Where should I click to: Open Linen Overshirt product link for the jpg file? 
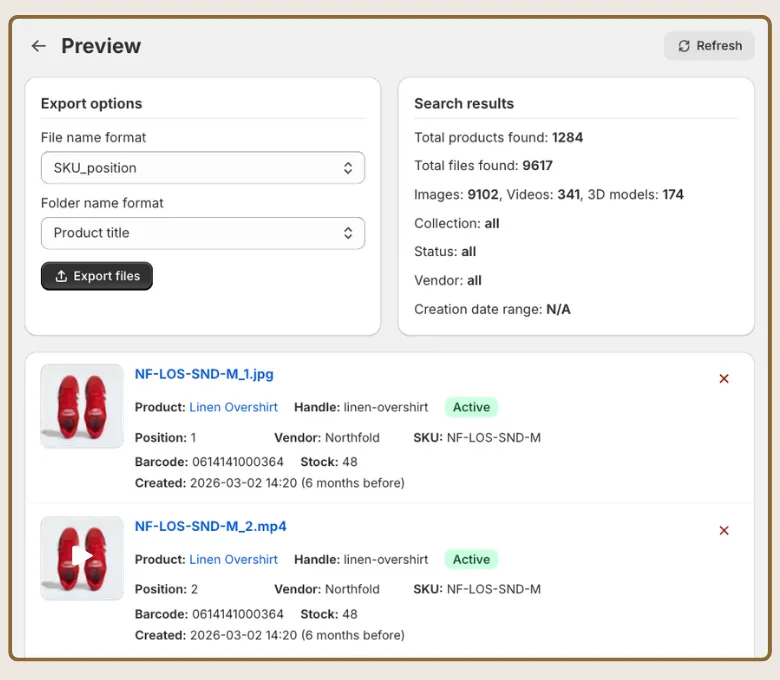click(233, 407)
